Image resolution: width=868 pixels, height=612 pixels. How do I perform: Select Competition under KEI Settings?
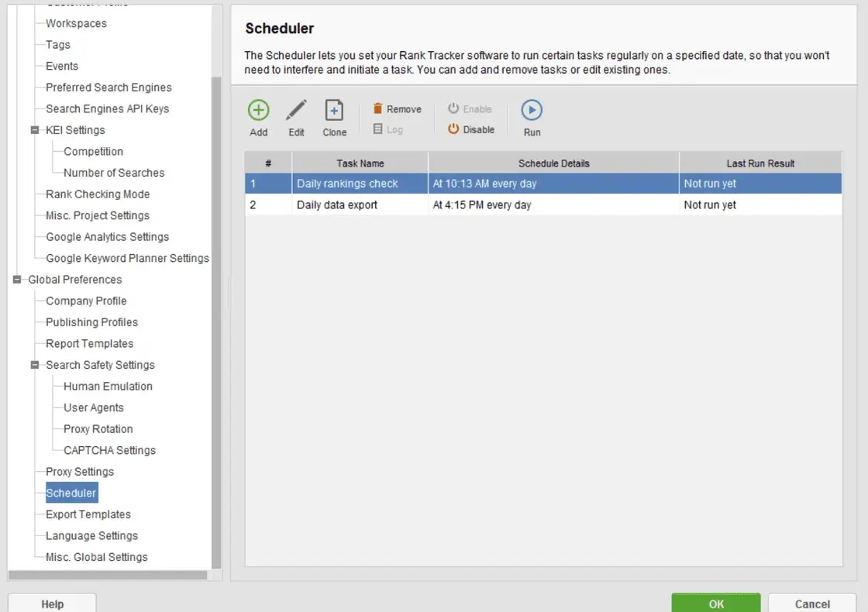coord(94,152)
